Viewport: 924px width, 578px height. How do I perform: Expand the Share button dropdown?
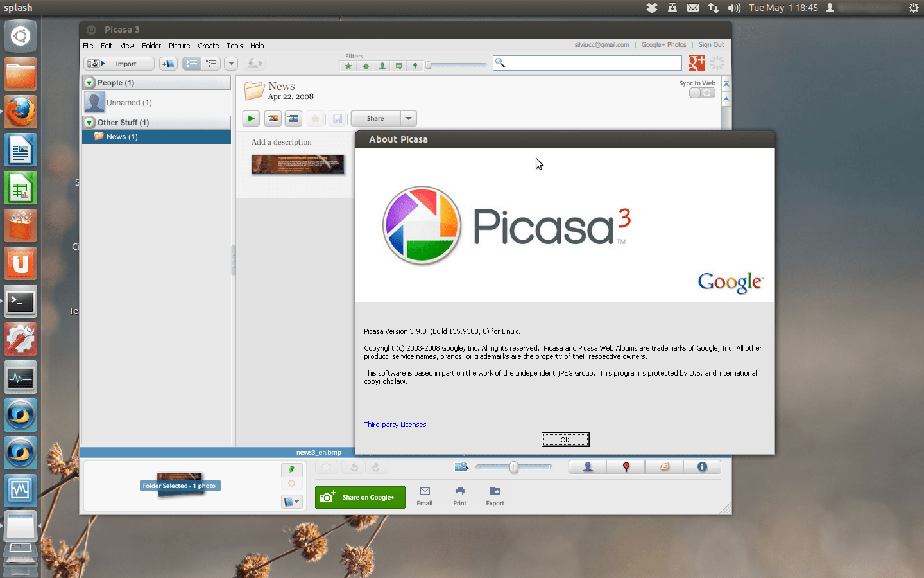[x=409, y=118]
